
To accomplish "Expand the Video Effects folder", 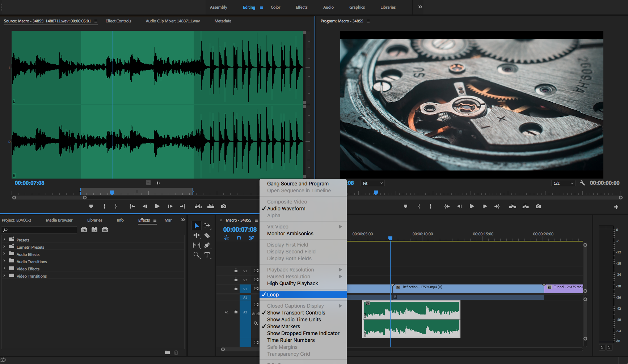I will click(x=4, y=268).
